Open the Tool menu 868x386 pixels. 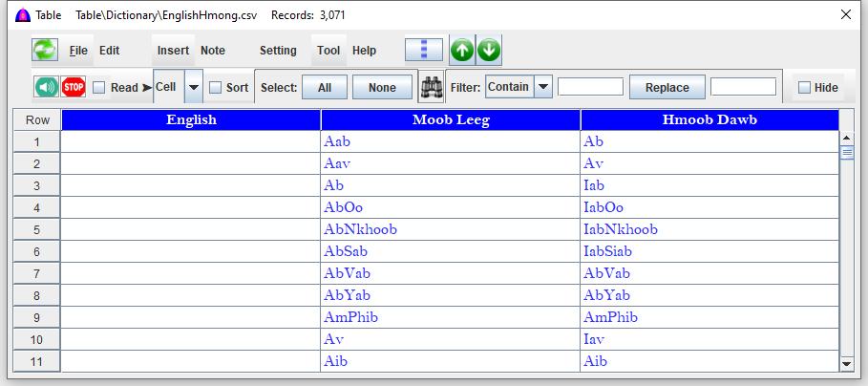328,51
